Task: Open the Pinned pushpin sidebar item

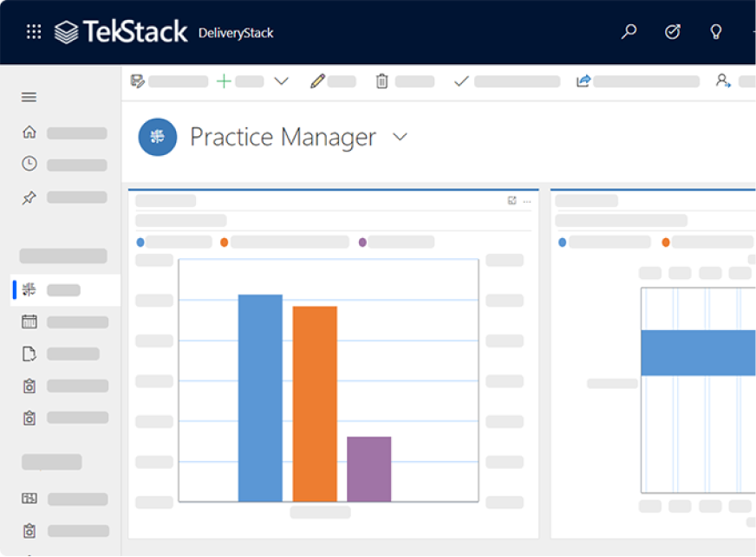Action: tap(29, 198)
